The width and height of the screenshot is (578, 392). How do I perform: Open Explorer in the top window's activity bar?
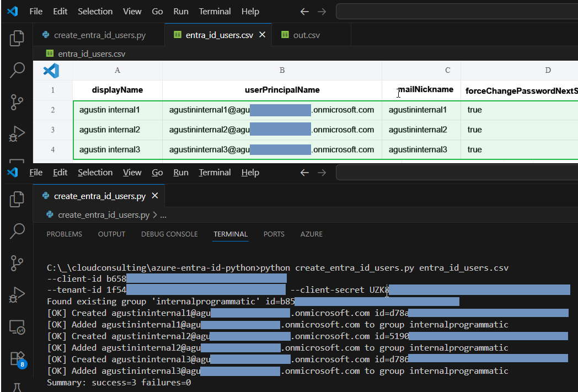pyautogui.click(x=17, y=38)
